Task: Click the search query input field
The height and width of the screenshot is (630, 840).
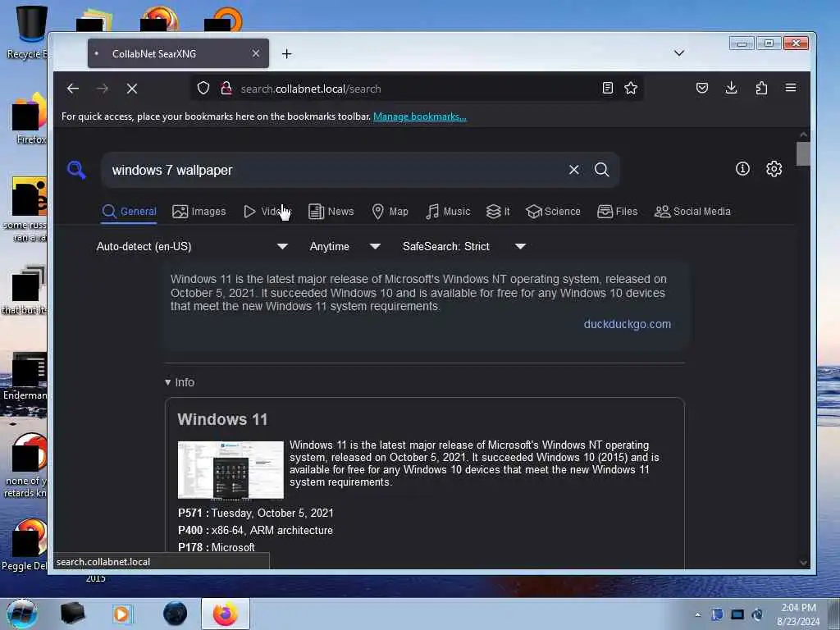Action: (x=335, y=170)
